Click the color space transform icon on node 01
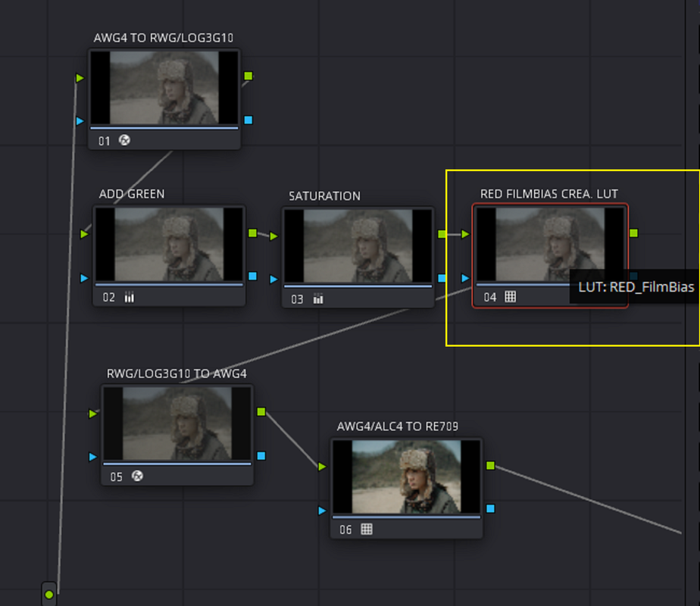 [124, 141]
